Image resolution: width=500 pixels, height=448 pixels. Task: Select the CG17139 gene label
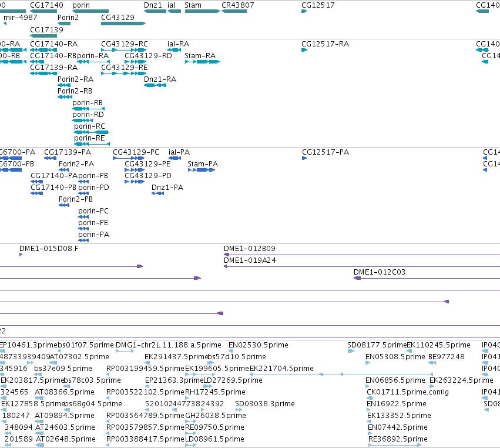[46, 29]
